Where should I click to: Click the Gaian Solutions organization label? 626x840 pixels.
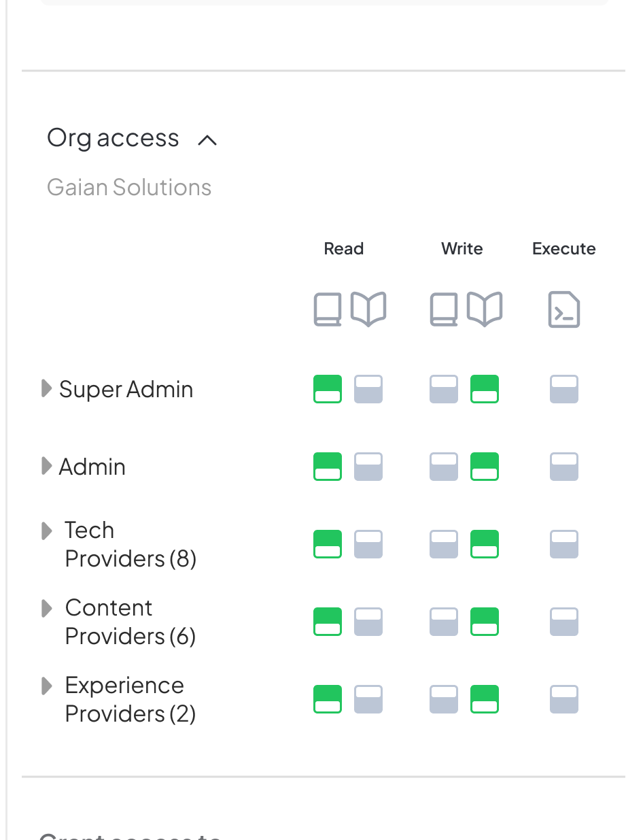(x=129, y=187)
